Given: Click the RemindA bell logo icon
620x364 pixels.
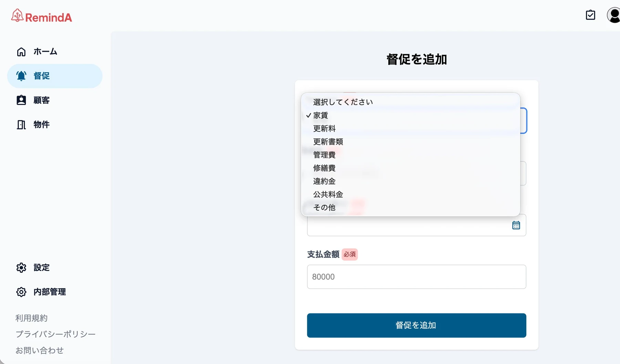Looking at the screenshot, I should [x=17, y=15].
